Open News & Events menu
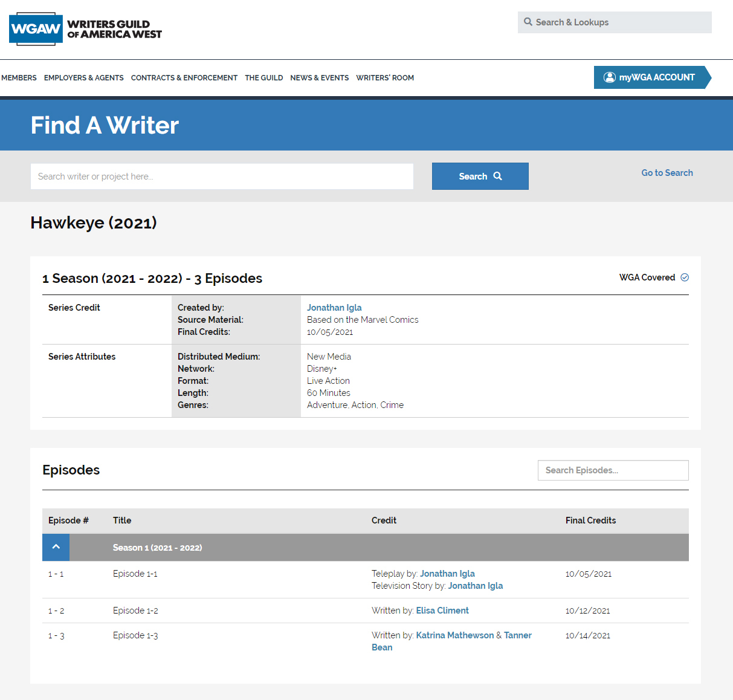Image resolution: width=733 pixels, height=700 pixels. (320, 78)
